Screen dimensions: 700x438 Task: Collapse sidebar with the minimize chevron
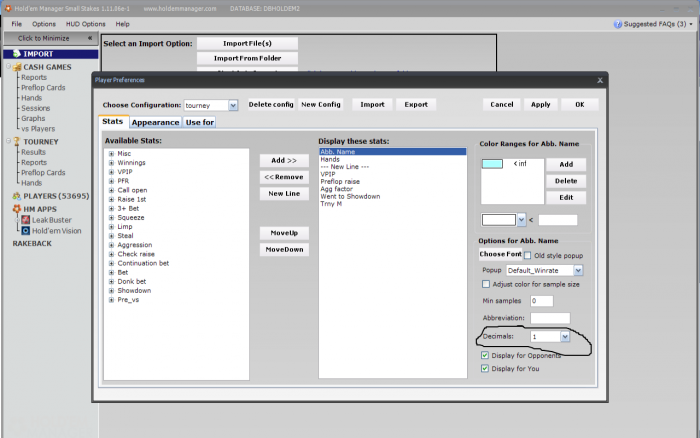90,38
